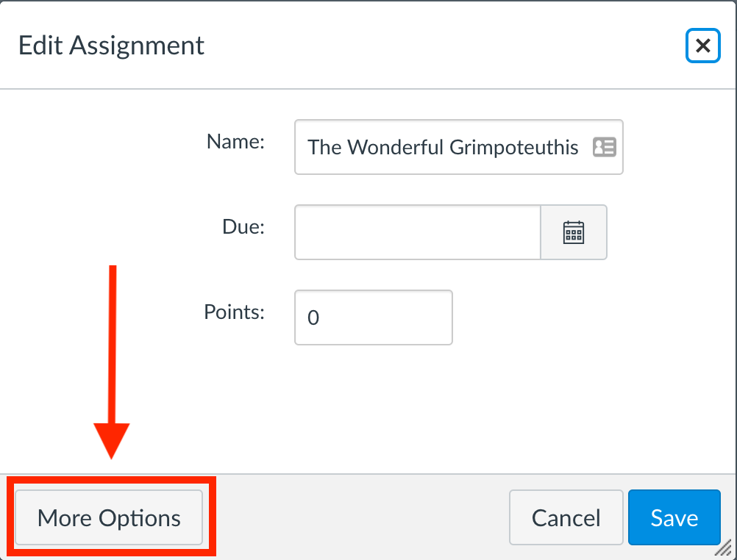Open the calendar date picker icon
The width and height of the screenshot is (737, 560).
tap(574, 232)
